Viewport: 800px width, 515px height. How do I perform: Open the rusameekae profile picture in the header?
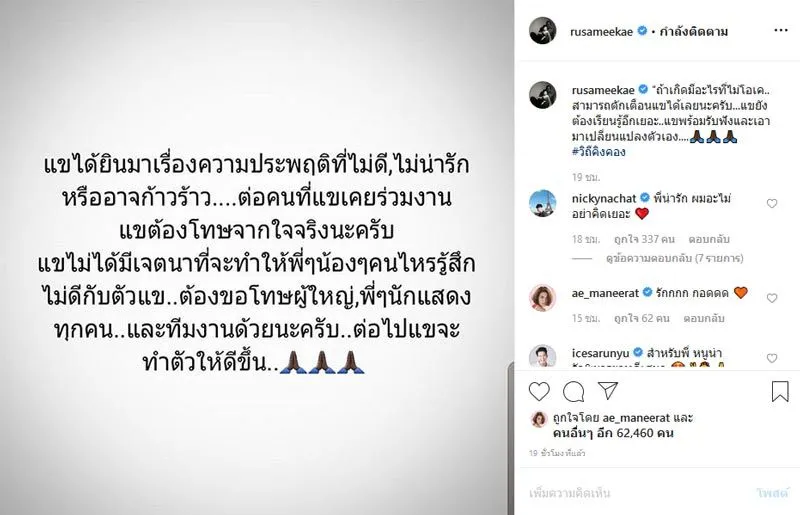[542, 31]
